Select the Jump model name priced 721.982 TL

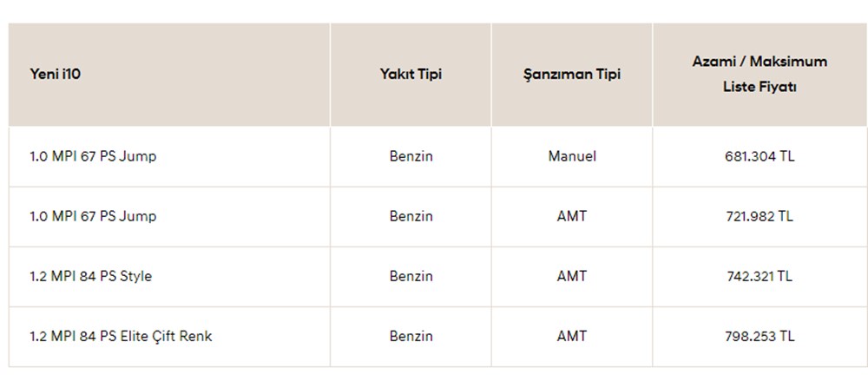[x=93, y=216]
